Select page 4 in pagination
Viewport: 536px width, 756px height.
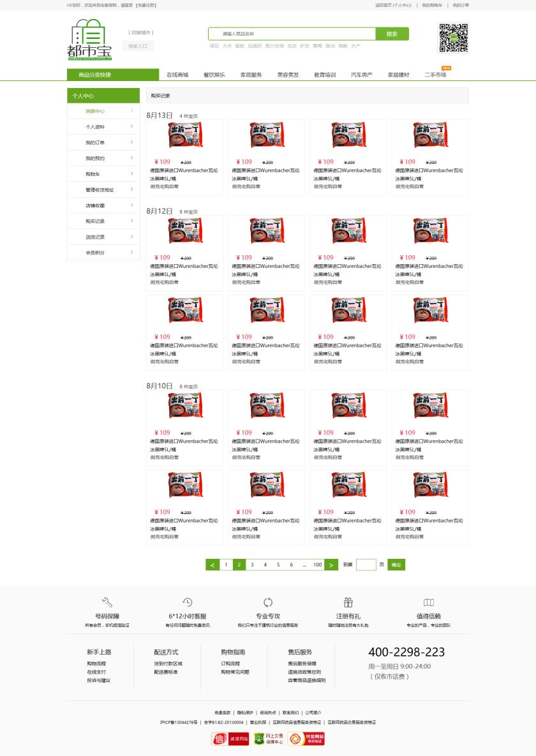(265, 565)
